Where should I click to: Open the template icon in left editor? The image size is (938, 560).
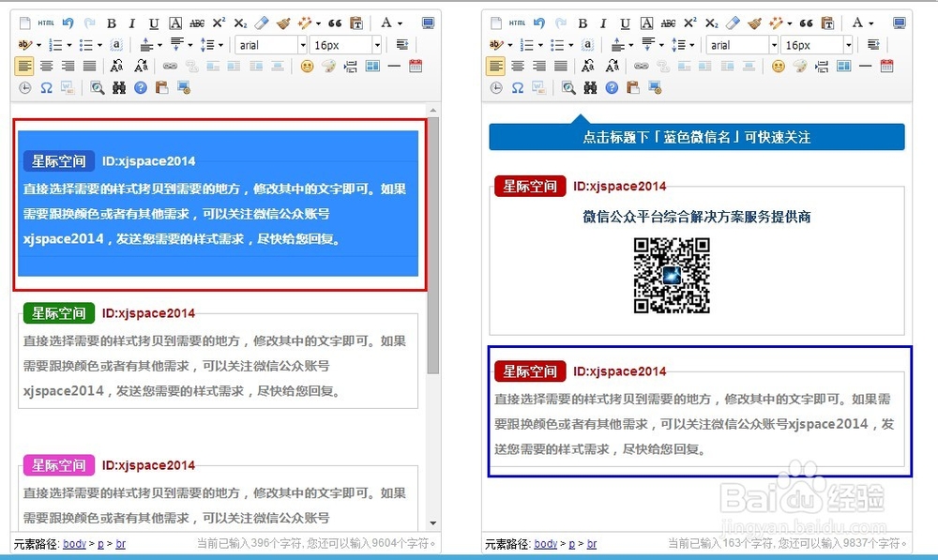click(x=372, y=66)
